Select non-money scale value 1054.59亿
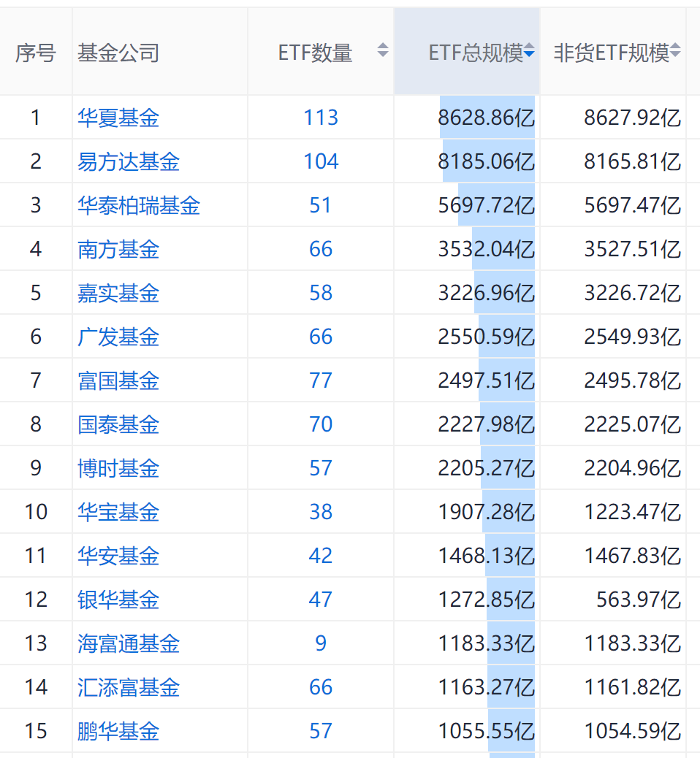 [x=633, y=732]
